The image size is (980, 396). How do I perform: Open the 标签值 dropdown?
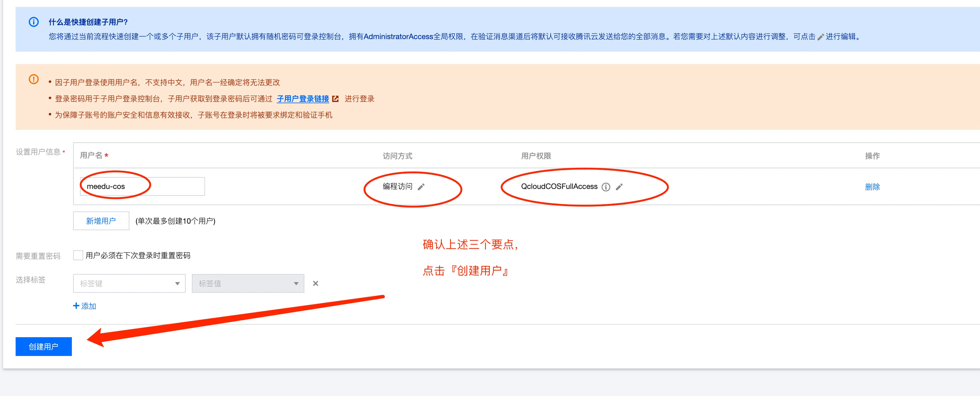(x=248, y=283)
